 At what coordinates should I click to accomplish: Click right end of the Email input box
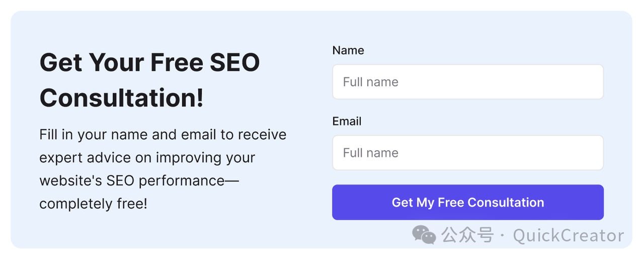coord(594,152)
